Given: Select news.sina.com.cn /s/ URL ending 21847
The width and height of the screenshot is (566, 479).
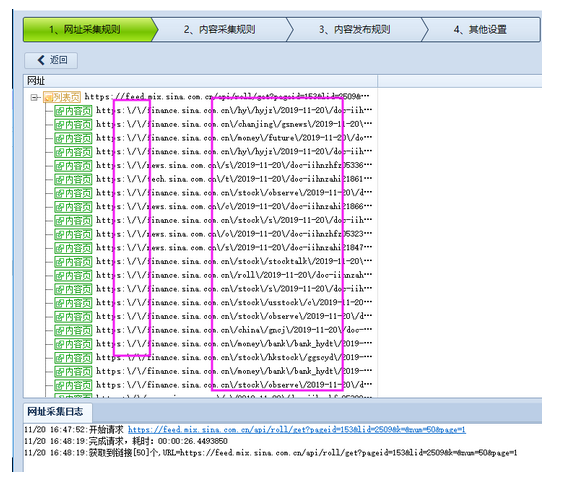Looking at the screenshot, I should coord(234,248).
